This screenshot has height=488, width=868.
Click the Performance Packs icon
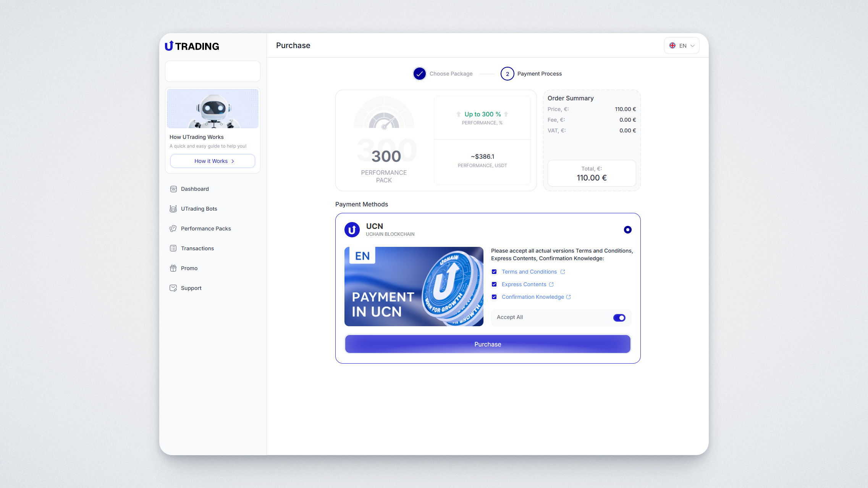pos(173,229)
